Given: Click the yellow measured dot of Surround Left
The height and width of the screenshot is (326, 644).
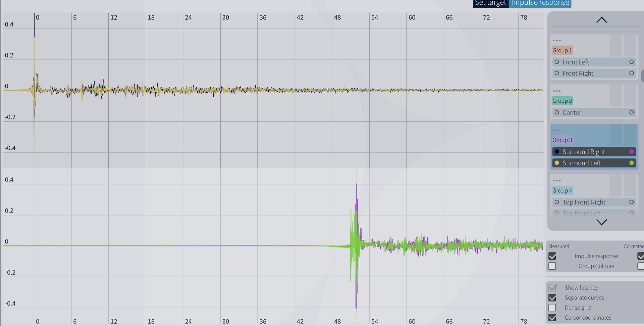Looking at the screenshot, I should tap(557, 163).
